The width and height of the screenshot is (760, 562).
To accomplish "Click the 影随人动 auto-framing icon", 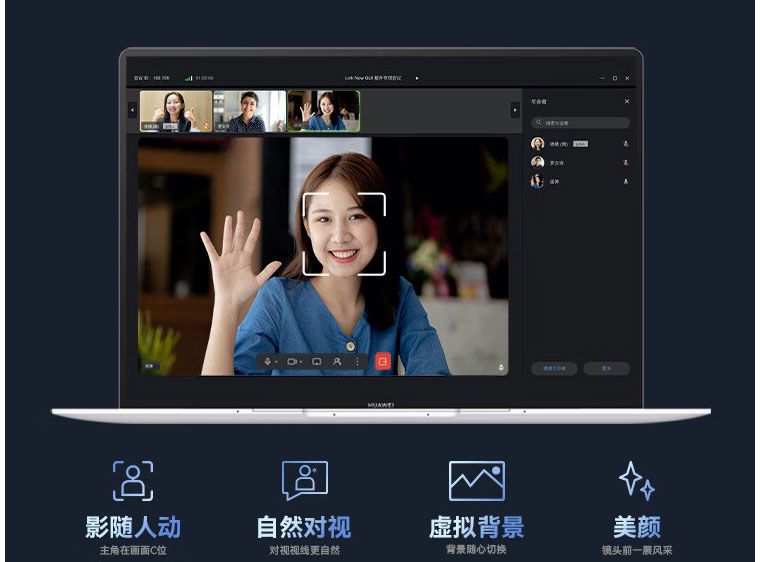I will click(133, 481).
